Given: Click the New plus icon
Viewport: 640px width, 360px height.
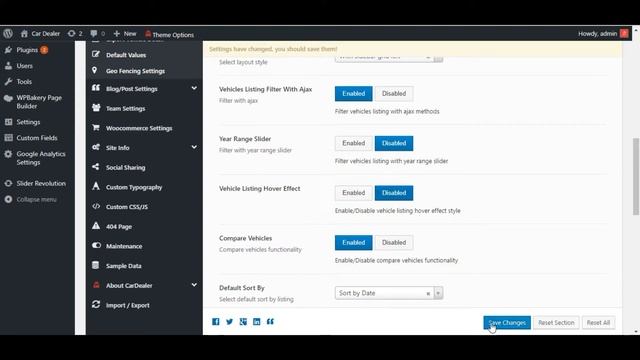Looking at the screenshot, I should tap(117, 33).
